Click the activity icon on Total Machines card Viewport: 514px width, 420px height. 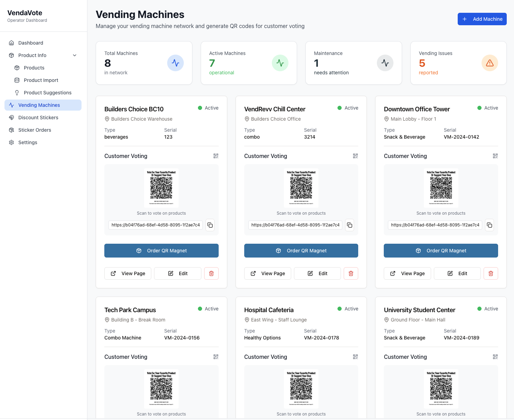click(x=175, y=63)
